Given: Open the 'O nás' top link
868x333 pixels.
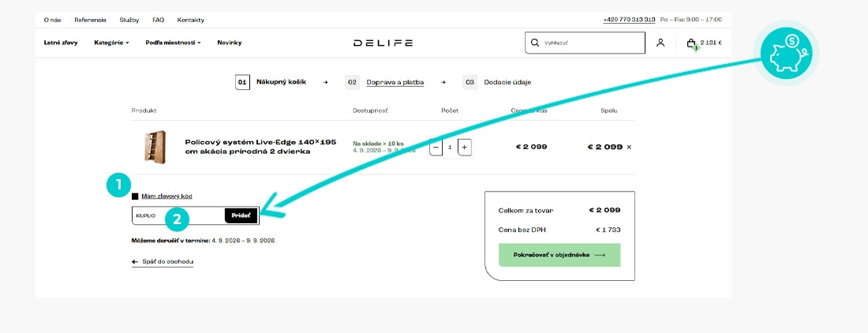Looking at the screenshot, I should pos(52,20).
